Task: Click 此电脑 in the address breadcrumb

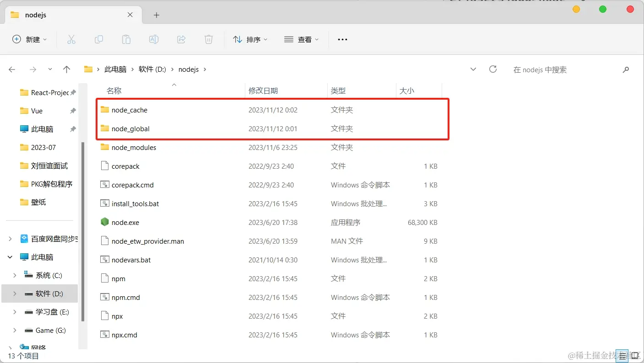Action: 115,69
